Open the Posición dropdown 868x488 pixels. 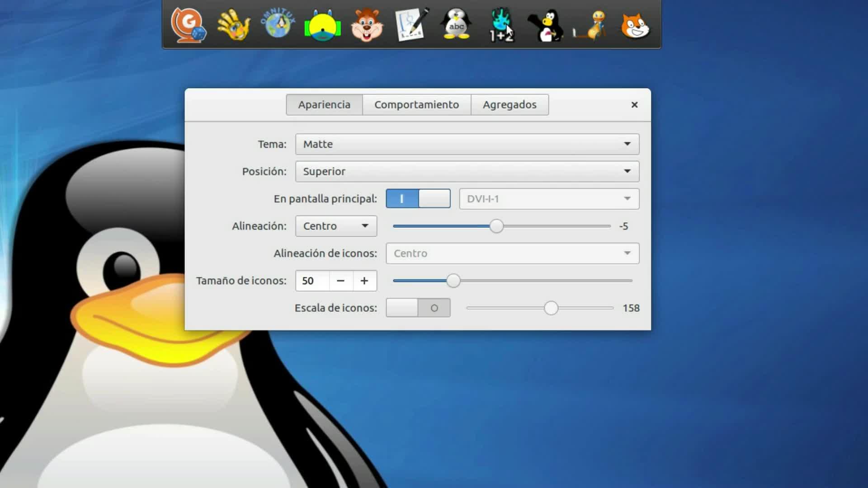[467, 171]
